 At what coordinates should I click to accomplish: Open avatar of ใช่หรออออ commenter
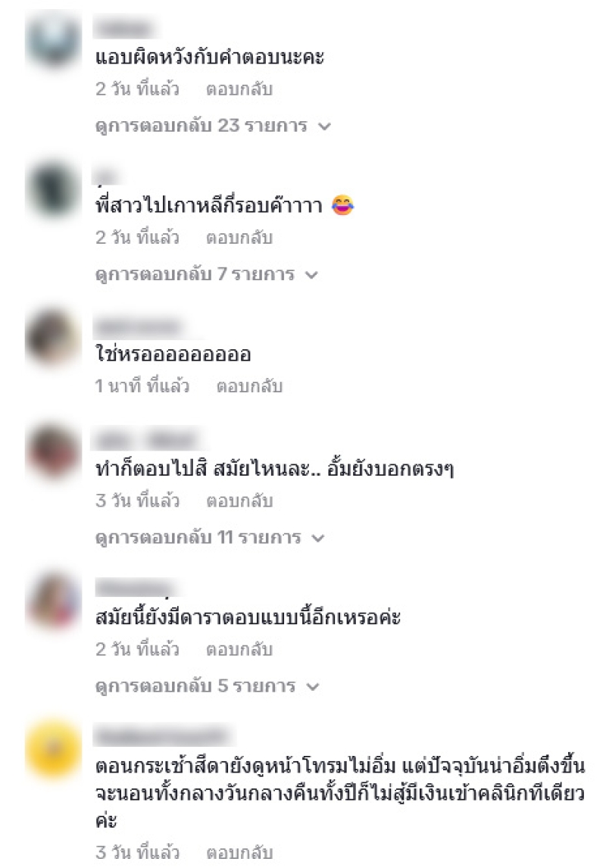[x=54, y=336]
